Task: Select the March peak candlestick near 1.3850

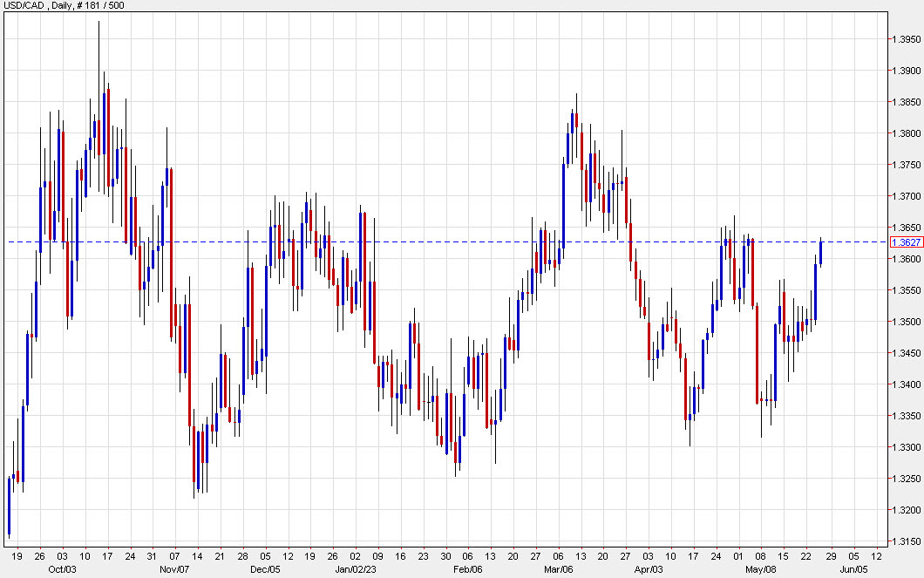Action: pyautogui.click(x=574, y=122)
